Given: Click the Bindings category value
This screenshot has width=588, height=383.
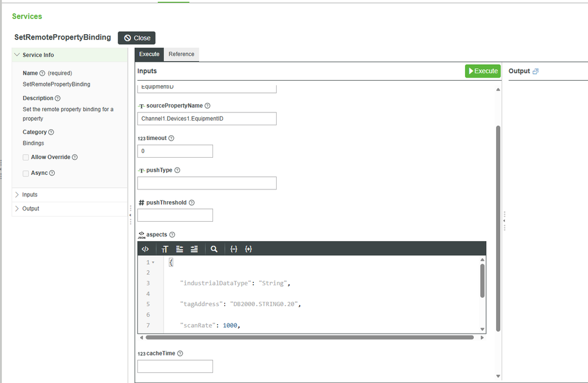Looking at the screenshot, I should (34, 143).
